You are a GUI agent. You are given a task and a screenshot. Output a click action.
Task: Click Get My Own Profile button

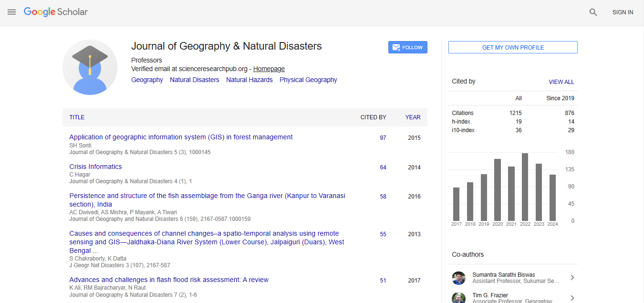pyautogui.click(x=513, y=47)
